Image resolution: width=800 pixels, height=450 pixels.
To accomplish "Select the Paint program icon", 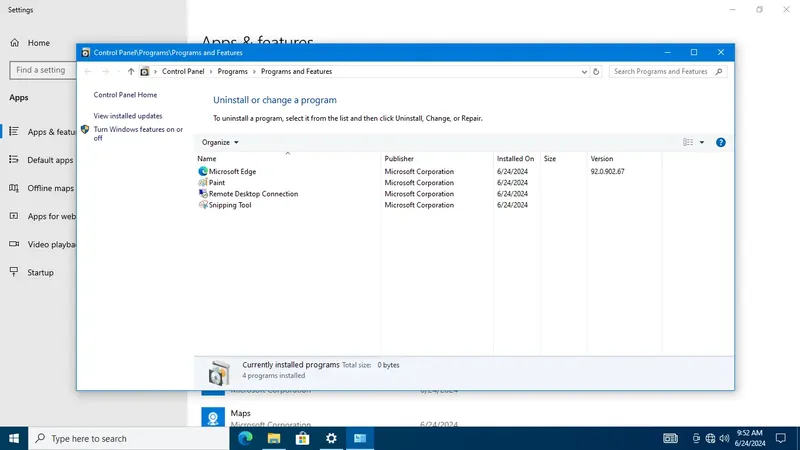I will (203, 183).
